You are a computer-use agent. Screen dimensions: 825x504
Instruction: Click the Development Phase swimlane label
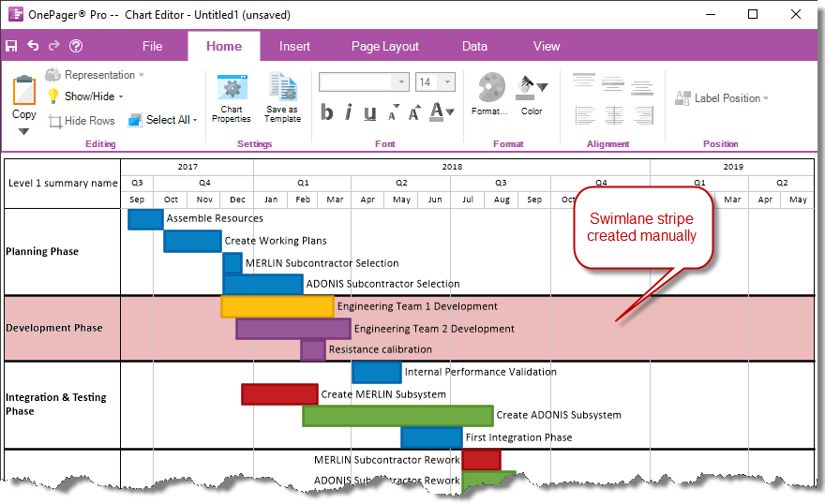coord(54,328)
